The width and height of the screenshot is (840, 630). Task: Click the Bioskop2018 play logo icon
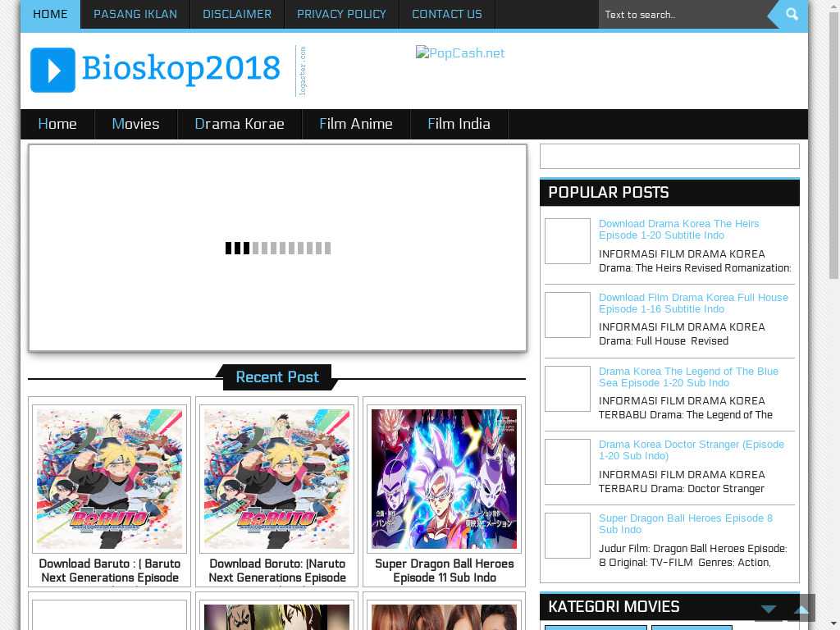(x=52, y=71)
